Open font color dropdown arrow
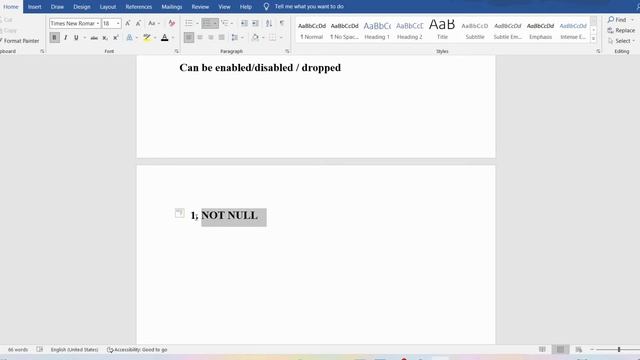This screenshot has width=640, height=360. coord(173,38)
